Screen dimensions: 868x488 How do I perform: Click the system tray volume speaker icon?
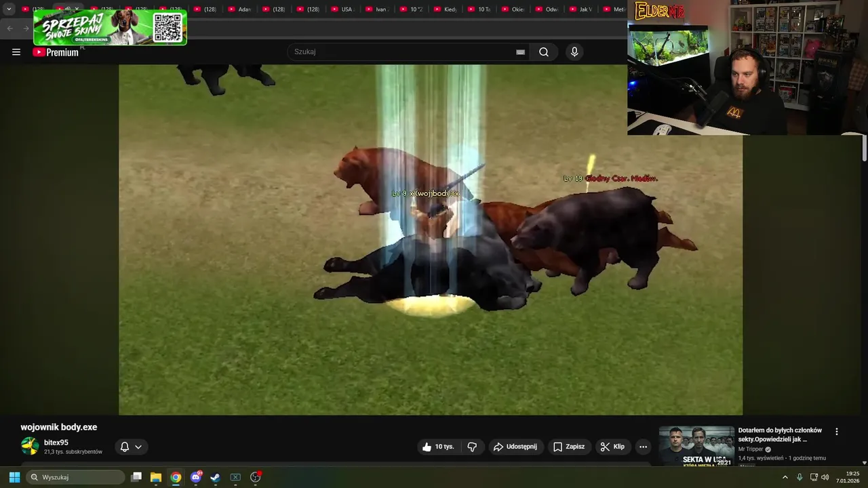pyautogui.click(x=825, y=477)
